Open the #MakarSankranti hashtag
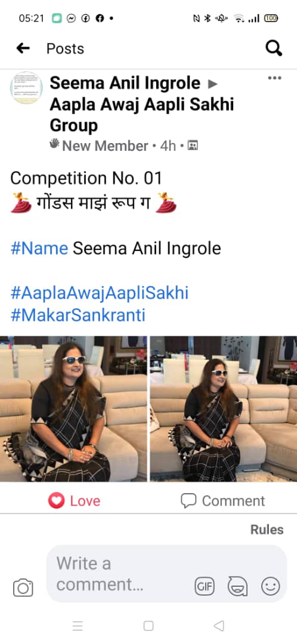Image resolution: width=297 pixels, height=644 pixels. pyautogui.click(x=78, y=315)
